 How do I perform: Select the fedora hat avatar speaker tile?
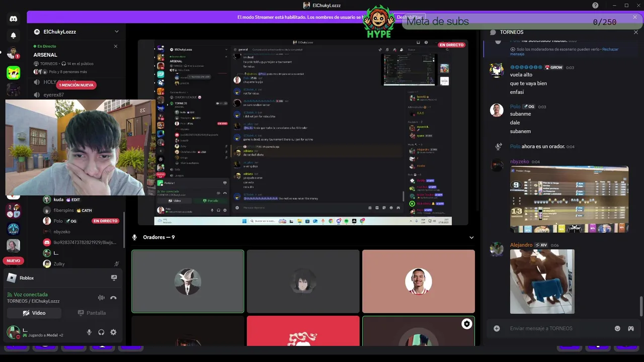click(x=188, y=282)
